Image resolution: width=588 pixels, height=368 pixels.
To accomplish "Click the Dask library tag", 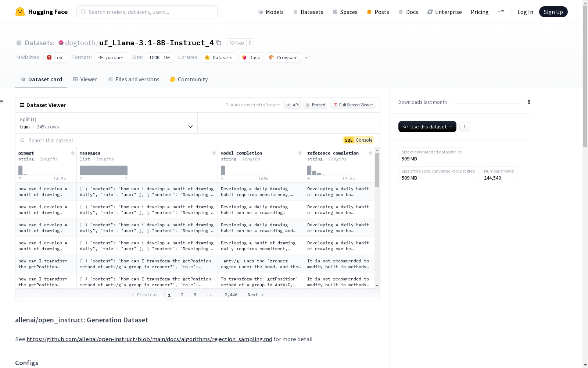I will (251, 57).
